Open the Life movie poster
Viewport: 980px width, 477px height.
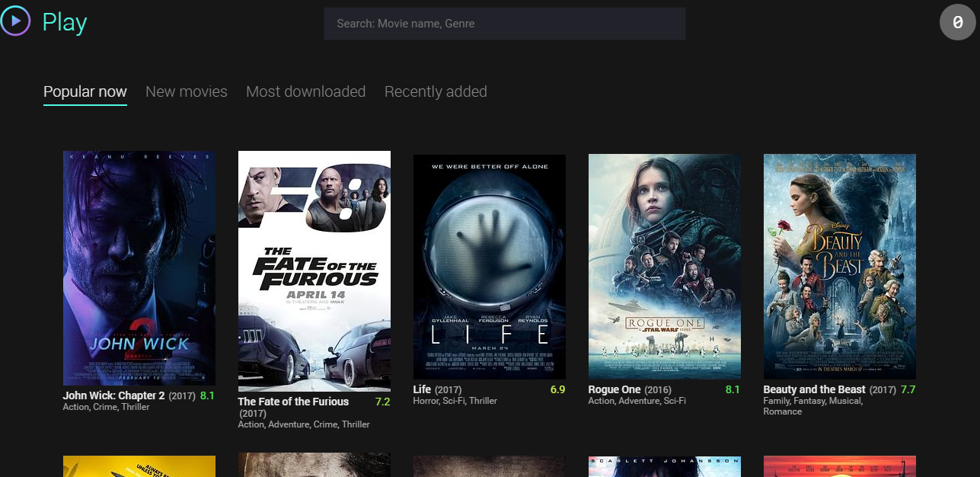click(x=490, y=267)
